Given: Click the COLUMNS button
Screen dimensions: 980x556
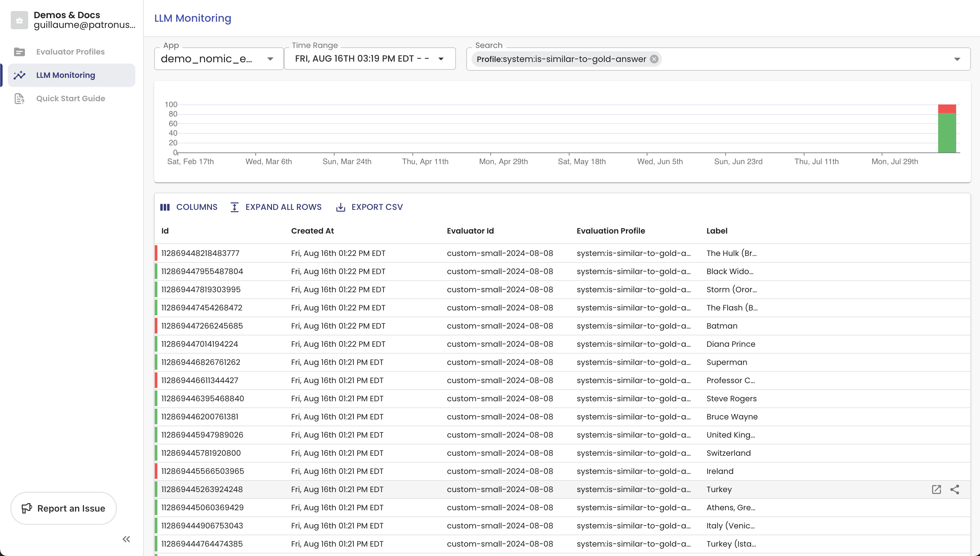Looking at the screenshot, I should coord(189,207).
